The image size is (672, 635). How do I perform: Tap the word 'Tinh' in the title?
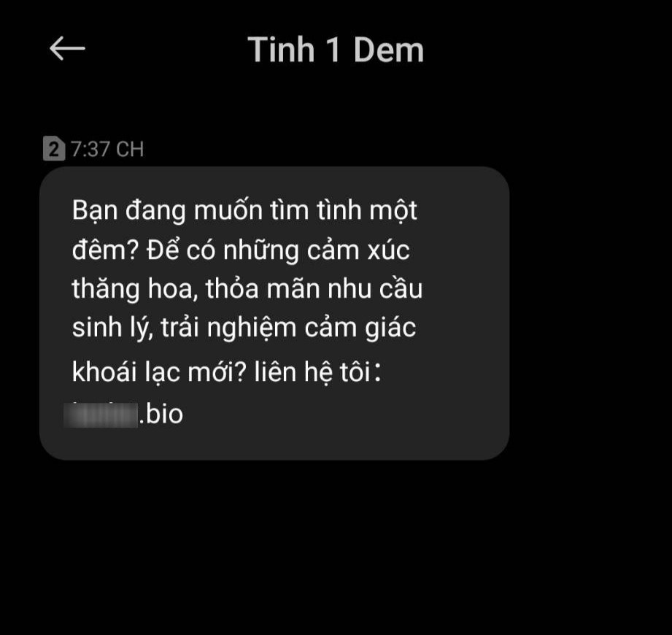pos(282,50)
